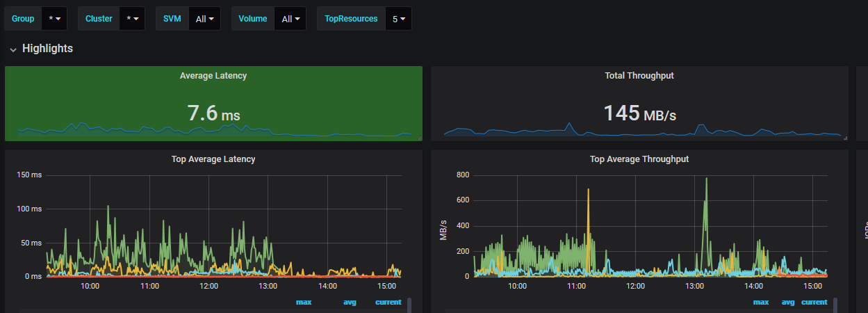Open the Volume 'All' dropdown
868x313 pixels.
[290, 19]
